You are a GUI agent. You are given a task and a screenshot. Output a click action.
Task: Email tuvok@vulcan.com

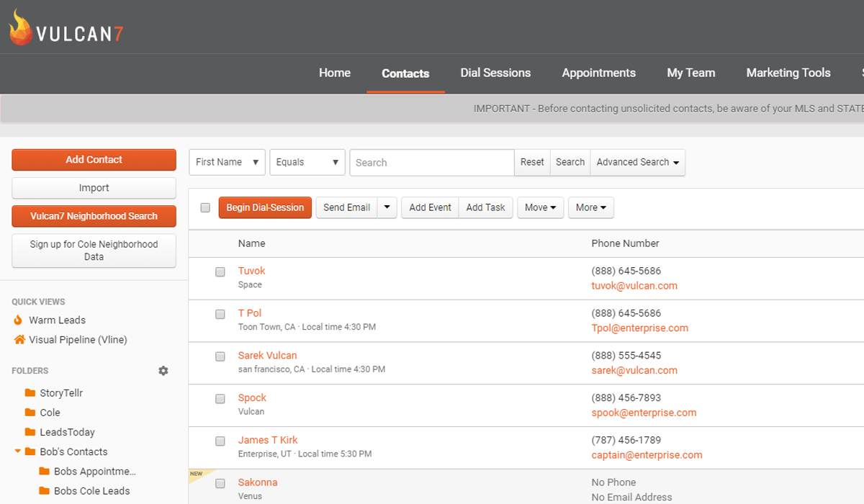pos(634,286)
